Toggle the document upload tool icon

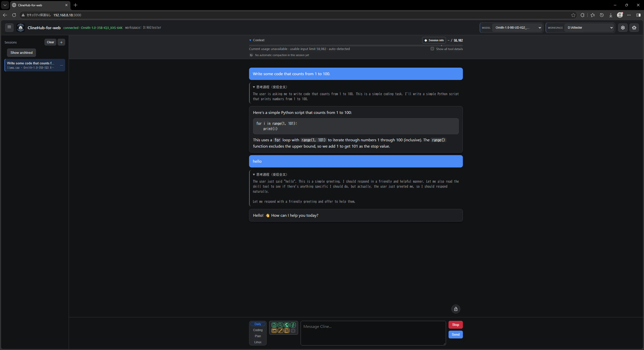point(287,331)
